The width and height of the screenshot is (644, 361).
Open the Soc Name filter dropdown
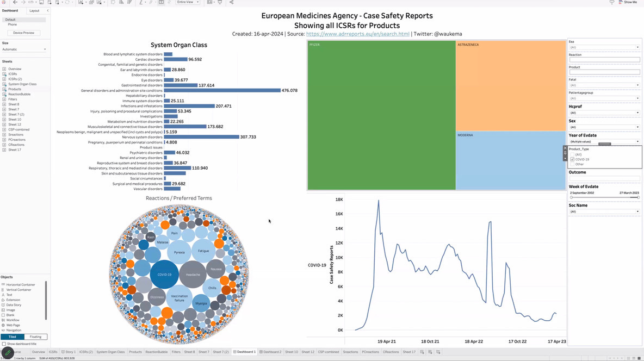coord(604,211)
